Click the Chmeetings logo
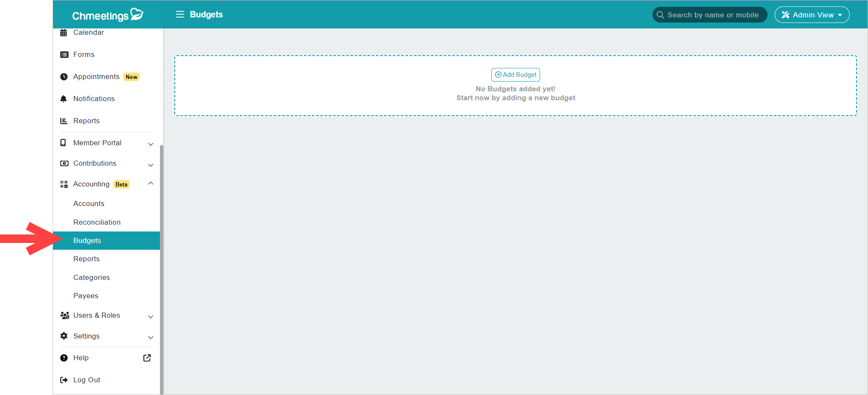This screenshot has width=868, height=395. [x=108, y=15]
